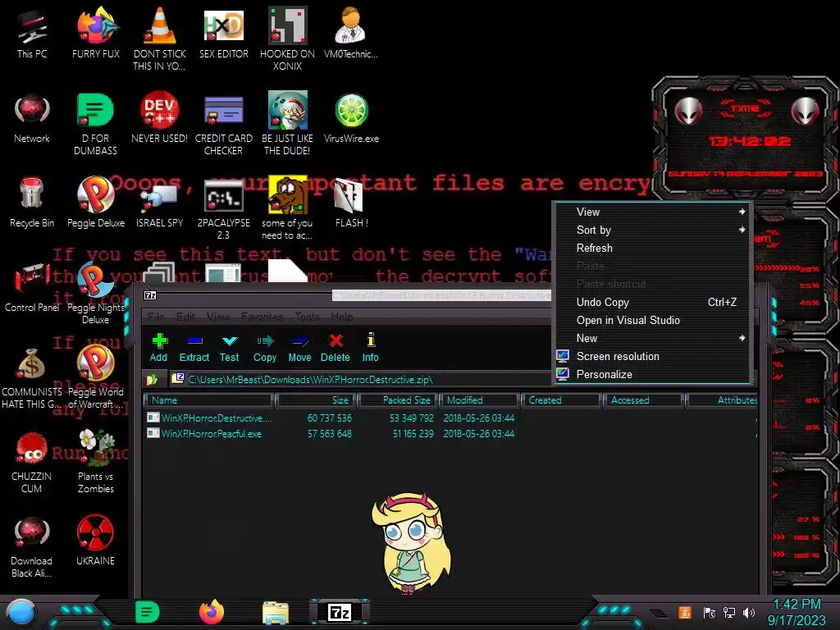Select the CREDIT CARD CHECKER icon

[223, 125]
